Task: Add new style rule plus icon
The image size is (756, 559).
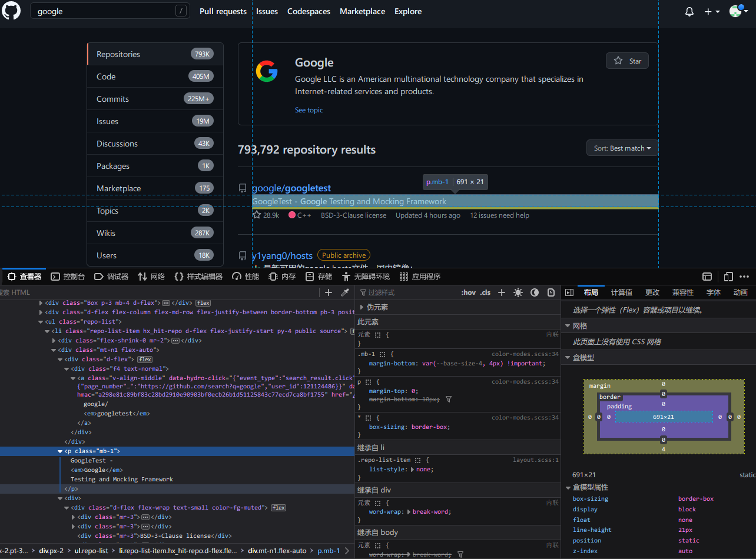Action: pyautogui.click(x=502, y=292)
